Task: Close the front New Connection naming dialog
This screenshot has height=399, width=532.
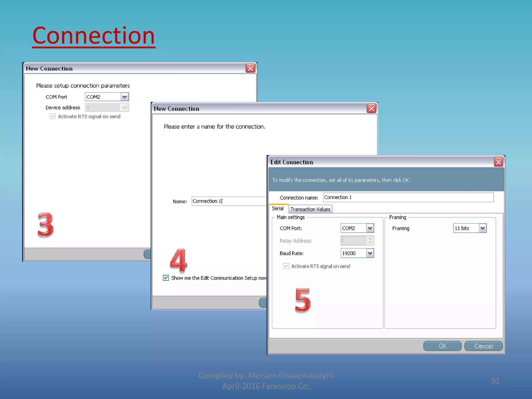Action: [371, 108]
